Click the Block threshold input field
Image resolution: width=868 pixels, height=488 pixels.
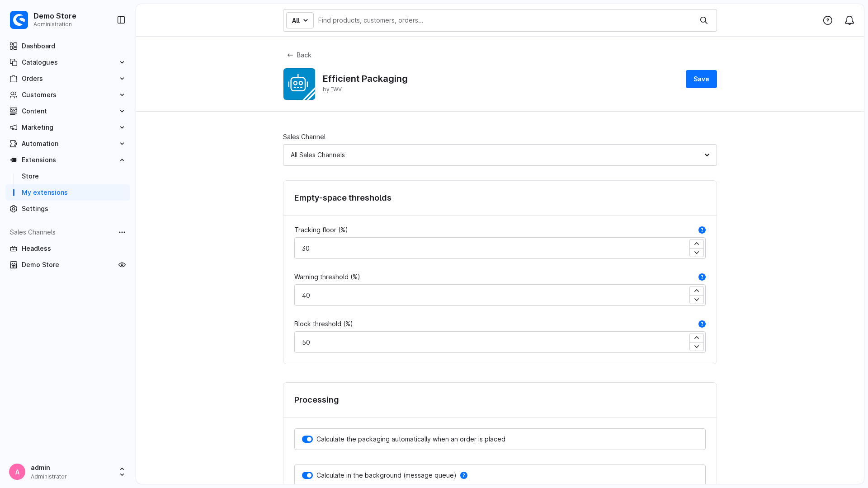click(x=492, y=342)
